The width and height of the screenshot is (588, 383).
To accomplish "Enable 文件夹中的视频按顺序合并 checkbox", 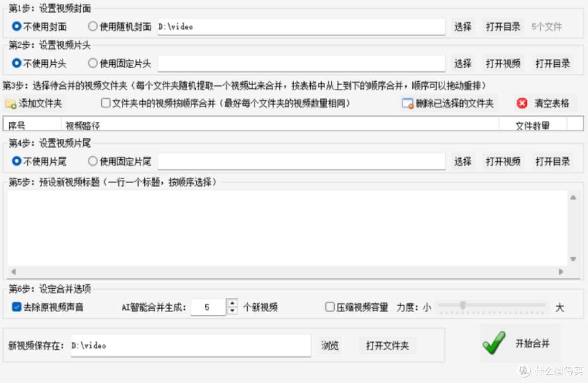I will pos(106,103).
